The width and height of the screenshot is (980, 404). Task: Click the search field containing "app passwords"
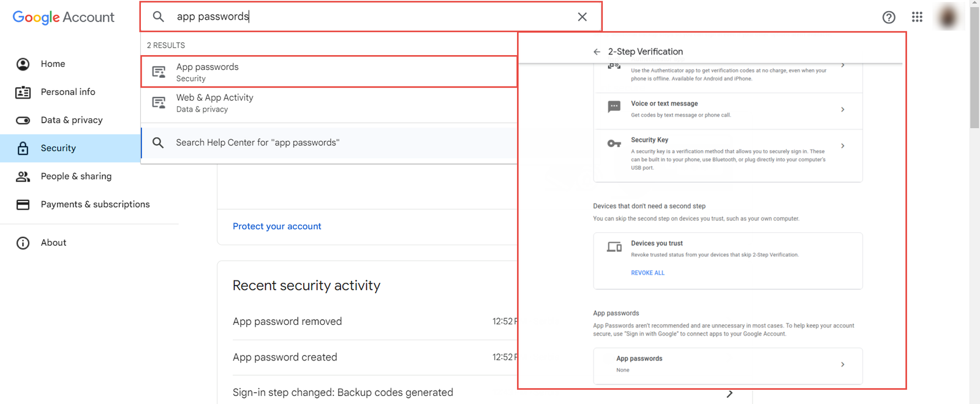[367, 17]
